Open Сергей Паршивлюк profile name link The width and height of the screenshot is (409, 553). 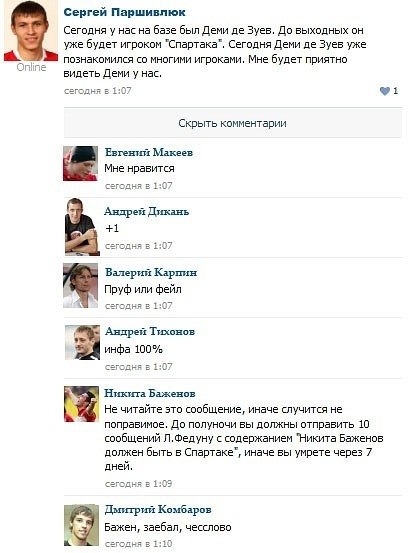pos(124,12)
